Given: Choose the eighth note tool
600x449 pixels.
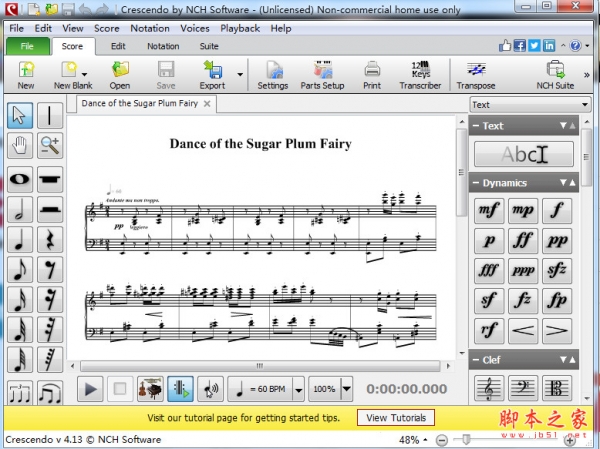Looking at the screenshot, I should pos(20,269).
